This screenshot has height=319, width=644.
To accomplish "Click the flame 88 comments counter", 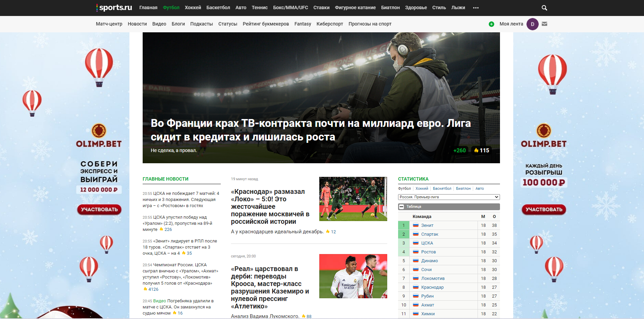I will pos(307,316).
